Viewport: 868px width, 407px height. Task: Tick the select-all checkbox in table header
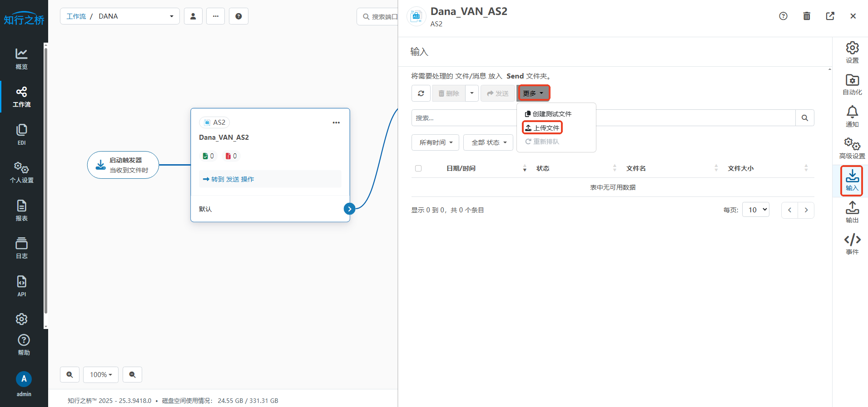tap(418, 168)
